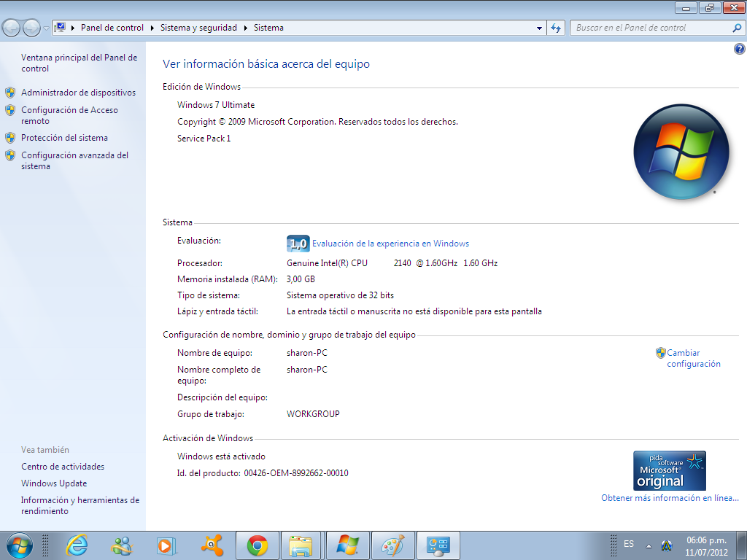Click Cambiar configuración link
Viewport: 747px width, 560px height.
[x=694, y=358]
